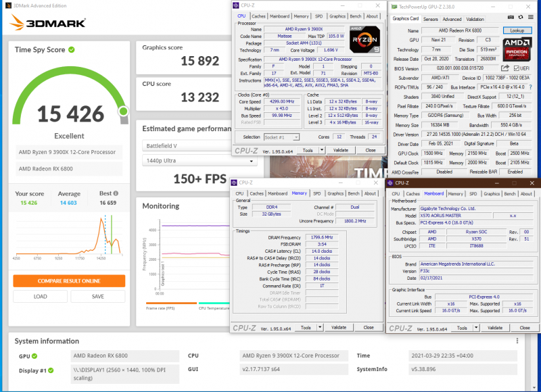Click the Save button in 3DMark
The width and height of the screenshot is (541, 392).
click(98, 296)
